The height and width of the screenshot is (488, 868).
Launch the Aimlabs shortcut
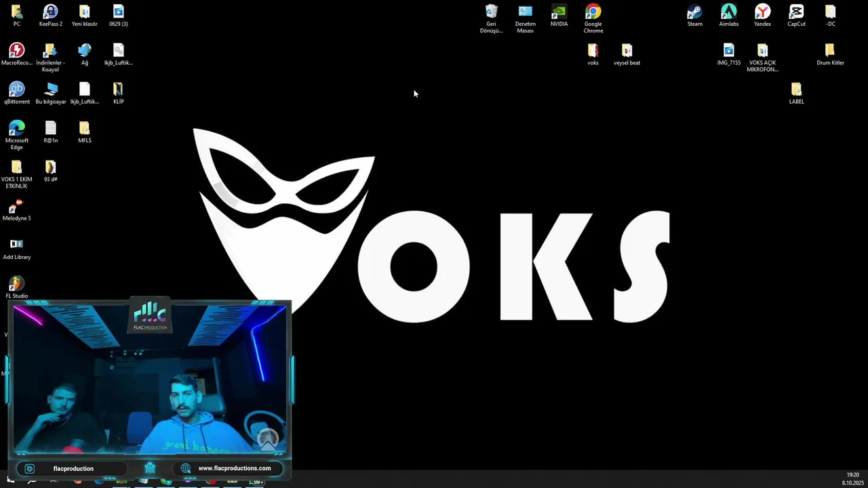[x=729, y=16]
